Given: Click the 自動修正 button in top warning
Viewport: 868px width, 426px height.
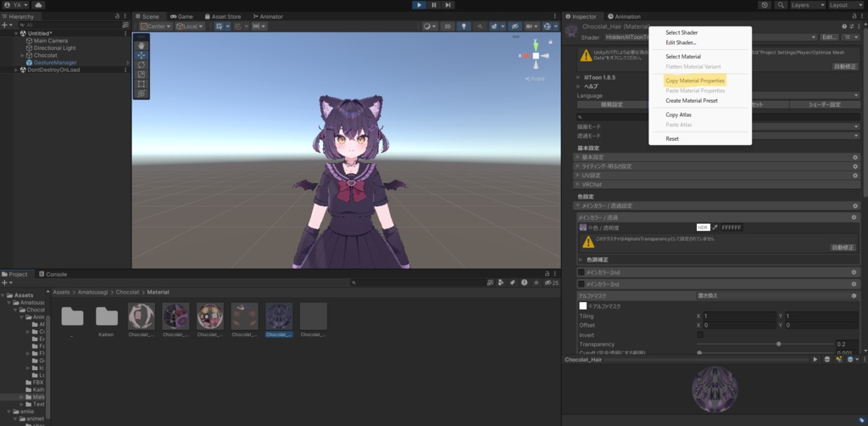Looking at the screenshot, I should point(845,66).
